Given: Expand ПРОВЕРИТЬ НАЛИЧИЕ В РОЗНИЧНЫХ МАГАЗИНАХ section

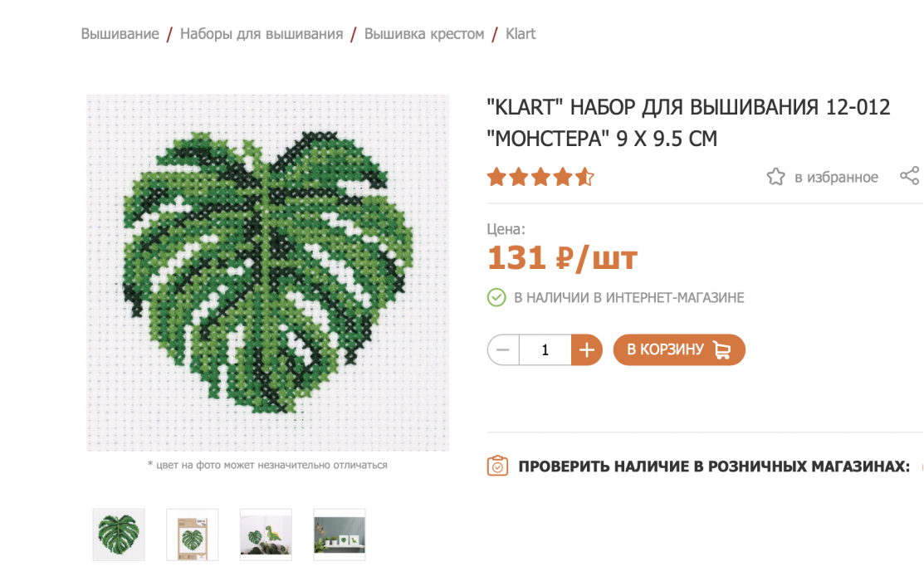Looking at the screenshot, I should (x=714, y=466).
